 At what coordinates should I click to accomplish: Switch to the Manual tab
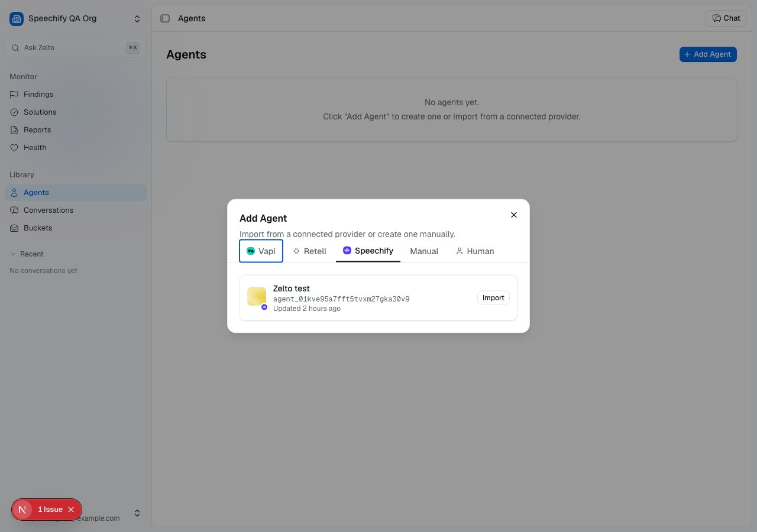(424, 251)
